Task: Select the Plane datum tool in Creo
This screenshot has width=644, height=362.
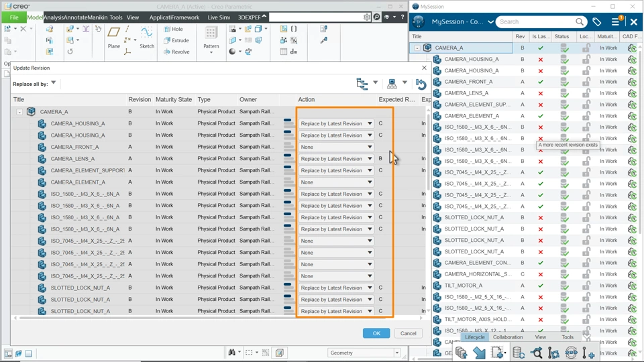Action: click(114, 37)
